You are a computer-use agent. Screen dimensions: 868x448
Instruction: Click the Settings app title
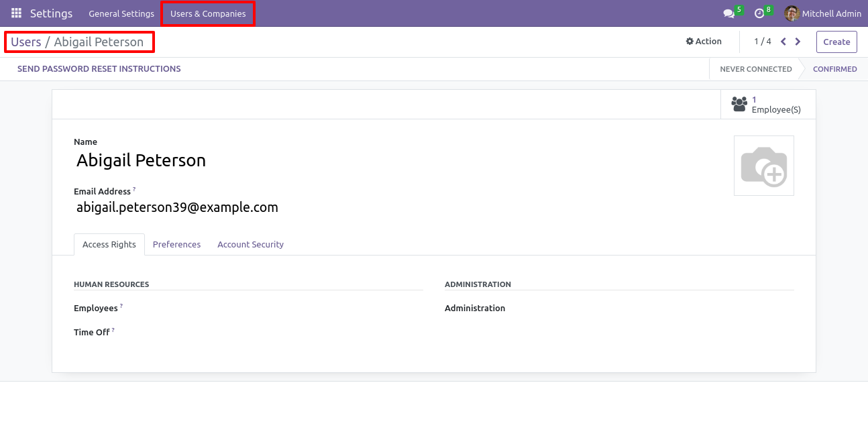coord(51,13)
